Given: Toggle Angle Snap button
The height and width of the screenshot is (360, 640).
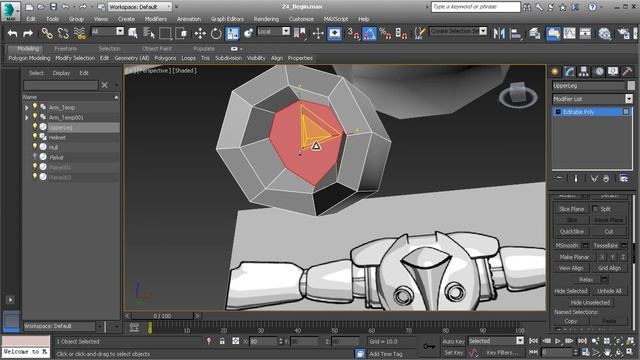Looking at the screenshot, I should (369, 33).
